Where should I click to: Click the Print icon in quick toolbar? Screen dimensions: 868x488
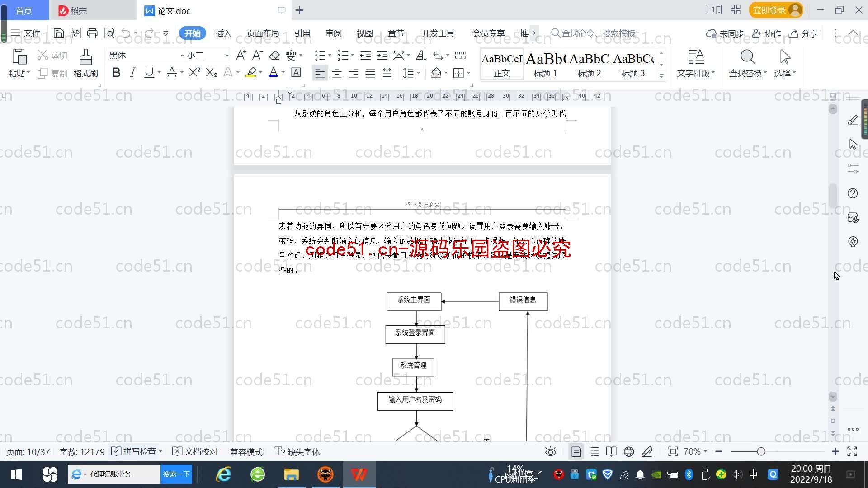[x=92, y=33]
